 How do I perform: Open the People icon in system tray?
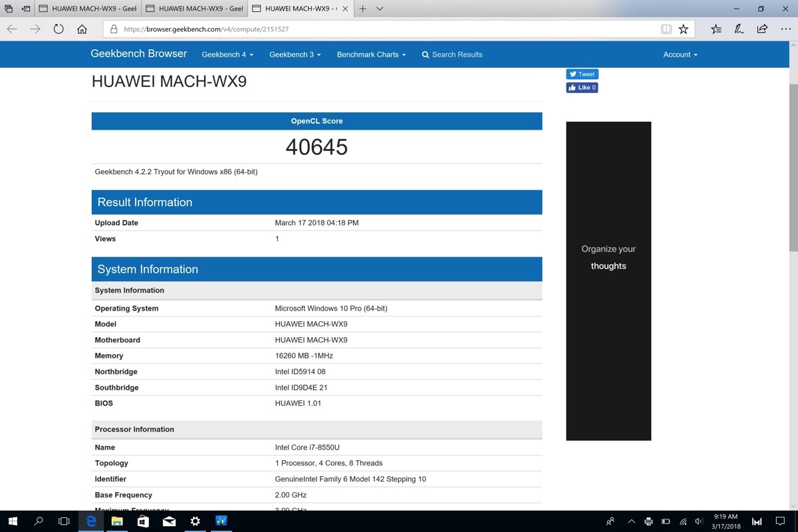tap(610, 521)
